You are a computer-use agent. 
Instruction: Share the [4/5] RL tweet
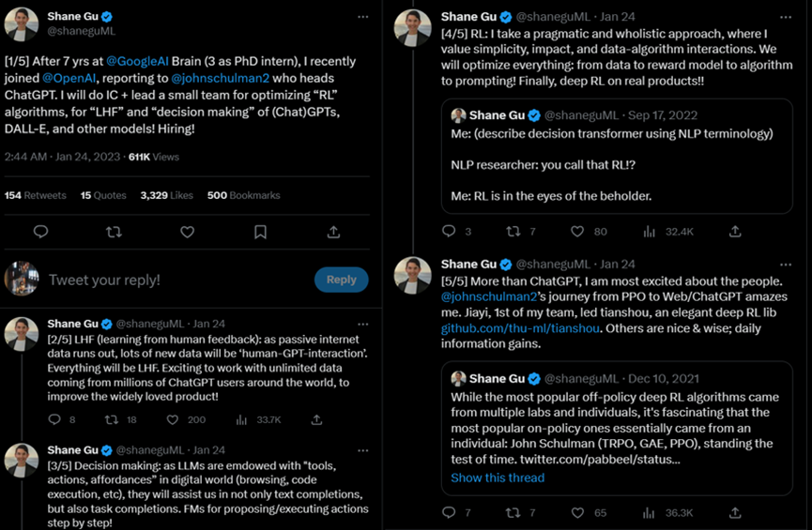coord(735,231)
